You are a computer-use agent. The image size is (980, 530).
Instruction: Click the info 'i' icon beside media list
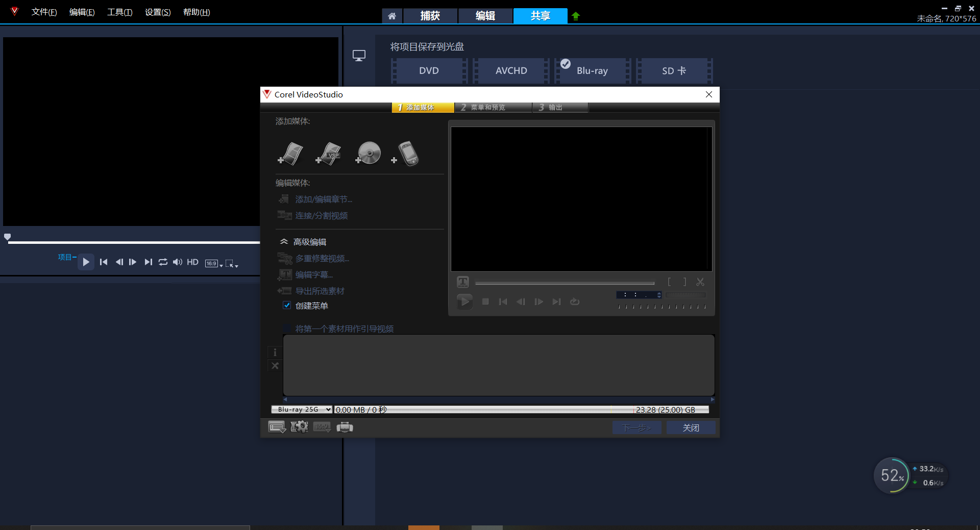point(275,352)
